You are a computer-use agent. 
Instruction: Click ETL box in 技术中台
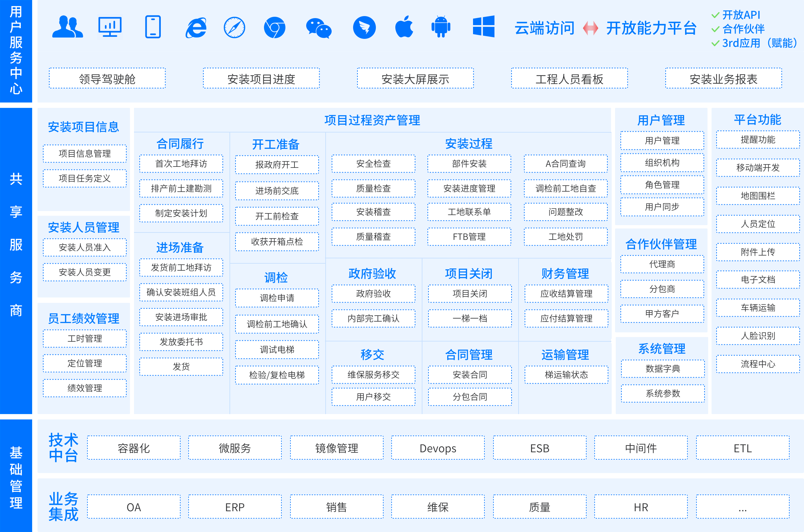tap(743, 448)
